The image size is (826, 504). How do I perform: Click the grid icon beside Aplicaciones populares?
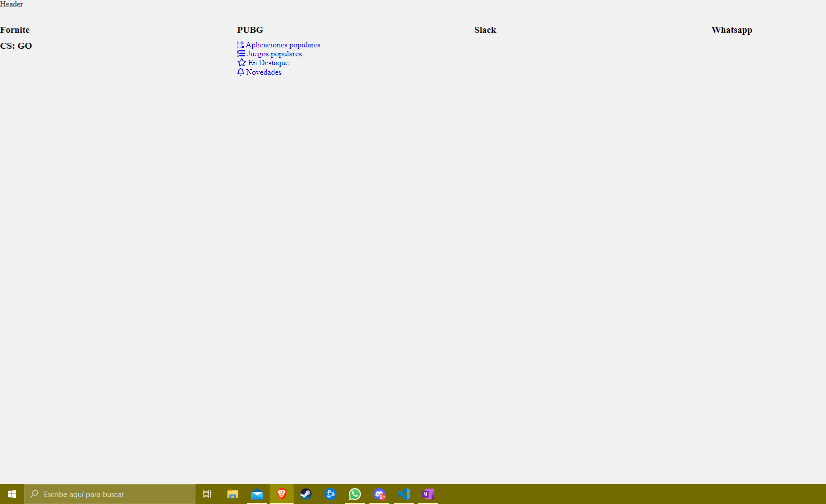241,45
